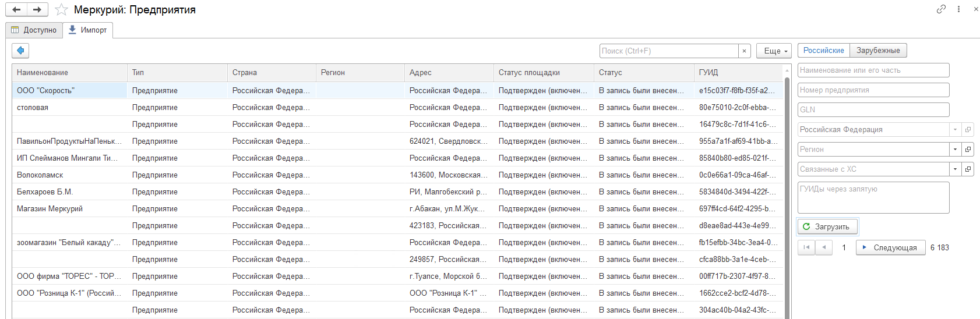Add page to favorites with star icon
This screenshot has width=980, height=319.
point(61,10)
